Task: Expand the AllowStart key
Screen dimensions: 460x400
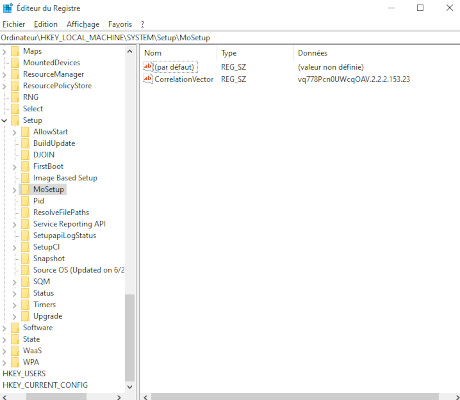Action: tap(14, 132)
